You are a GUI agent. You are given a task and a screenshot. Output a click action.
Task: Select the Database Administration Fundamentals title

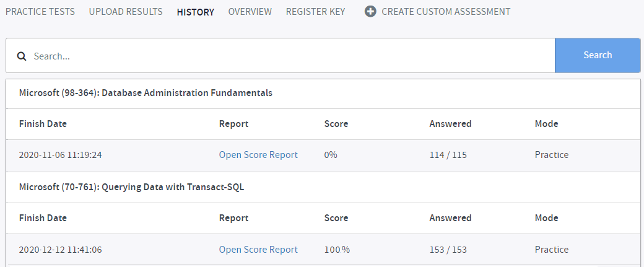(x=146, y=94)
